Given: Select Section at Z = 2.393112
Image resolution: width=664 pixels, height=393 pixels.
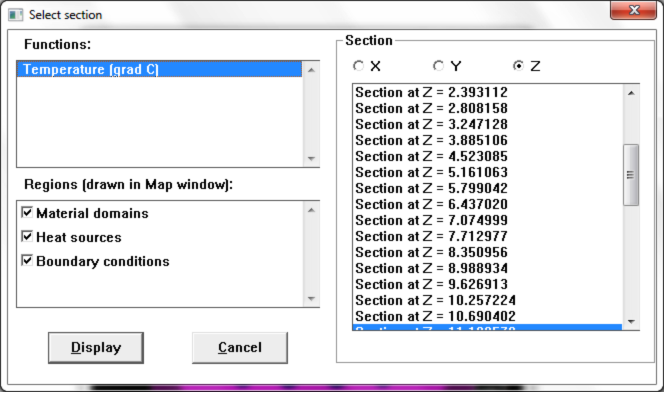Looking at the screenshot, I should click(x=487, y=92).
